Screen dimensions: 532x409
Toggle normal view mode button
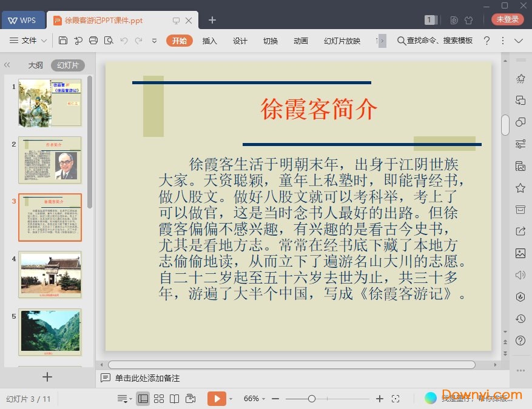143,398
